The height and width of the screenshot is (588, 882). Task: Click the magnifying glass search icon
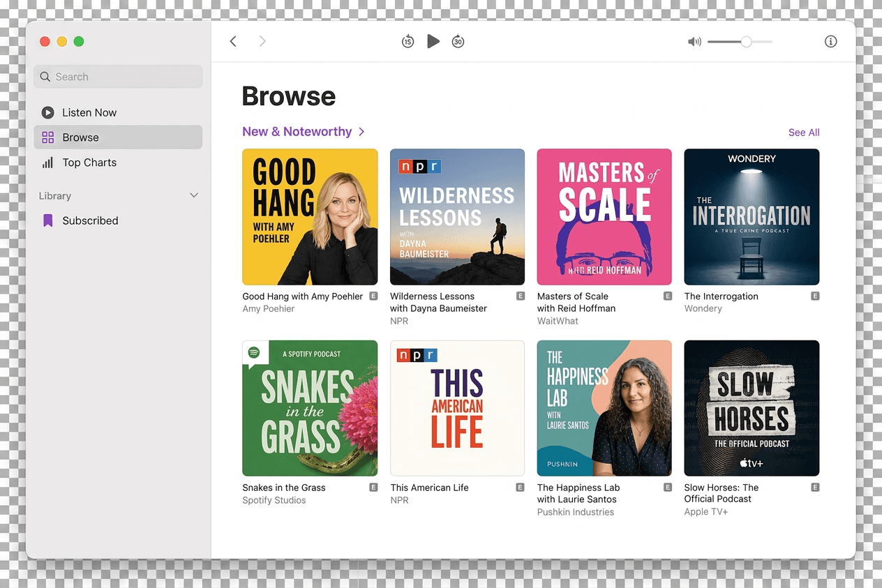pyautogui.click(x=45, y=77)
